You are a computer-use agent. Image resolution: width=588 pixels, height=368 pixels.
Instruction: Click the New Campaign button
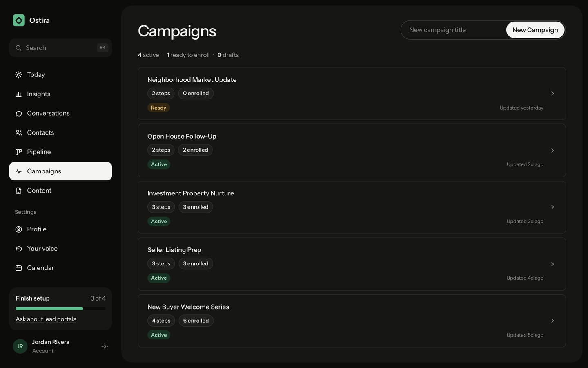[535, 30]
